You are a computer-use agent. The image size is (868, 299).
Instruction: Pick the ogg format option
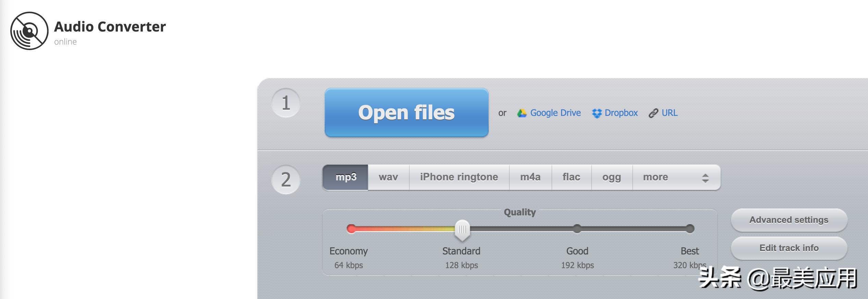point(612,177)
